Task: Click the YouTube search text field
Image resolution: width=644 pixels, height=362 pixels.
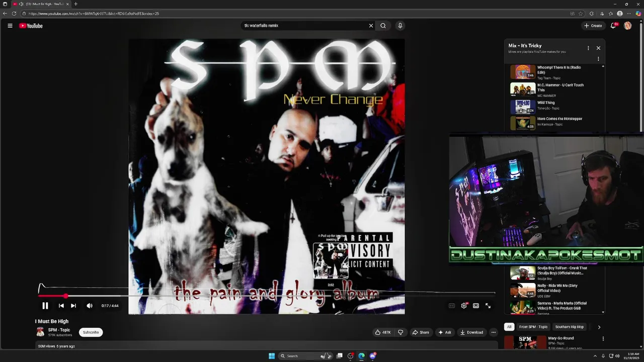Action: click(304, 26)
